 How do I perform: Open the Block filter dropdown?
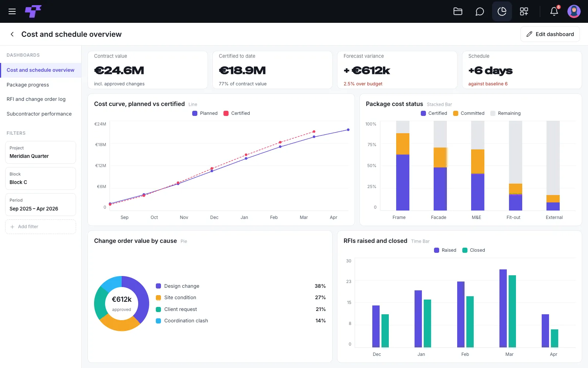[x=40, y=178]
